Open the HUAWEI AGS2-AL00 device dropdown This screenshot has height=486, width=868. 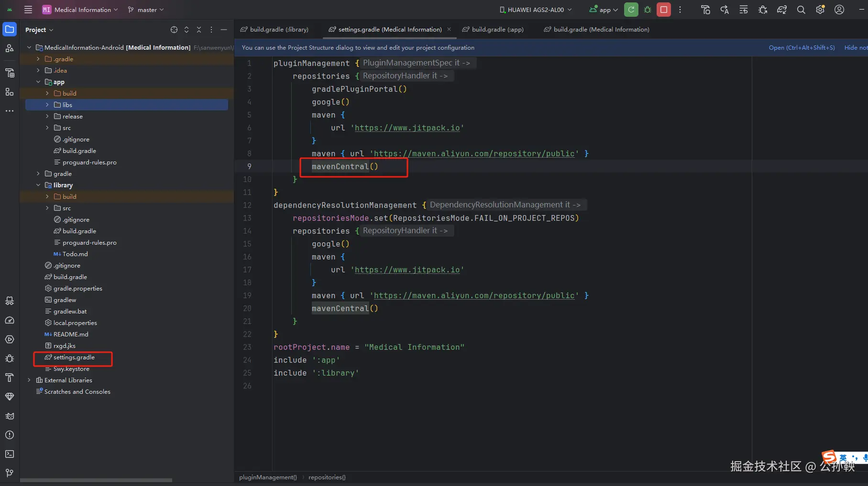[536, 10]
